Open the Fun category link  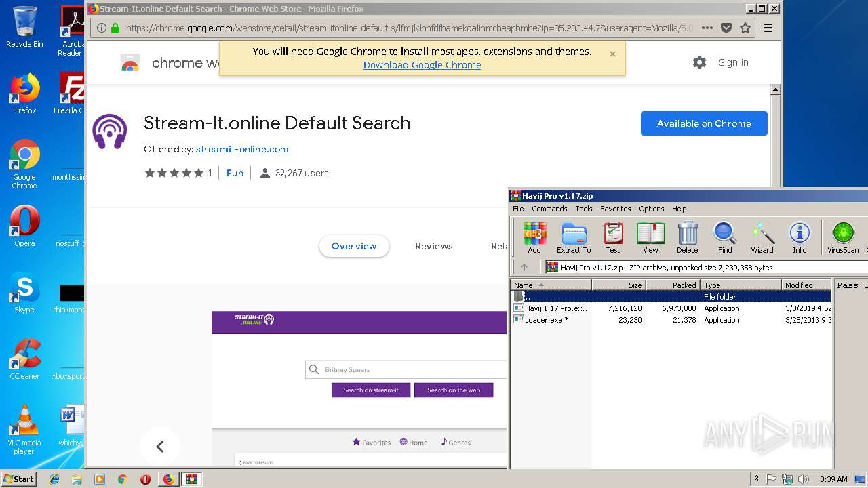pyautogui.click(x=235, y=173)
